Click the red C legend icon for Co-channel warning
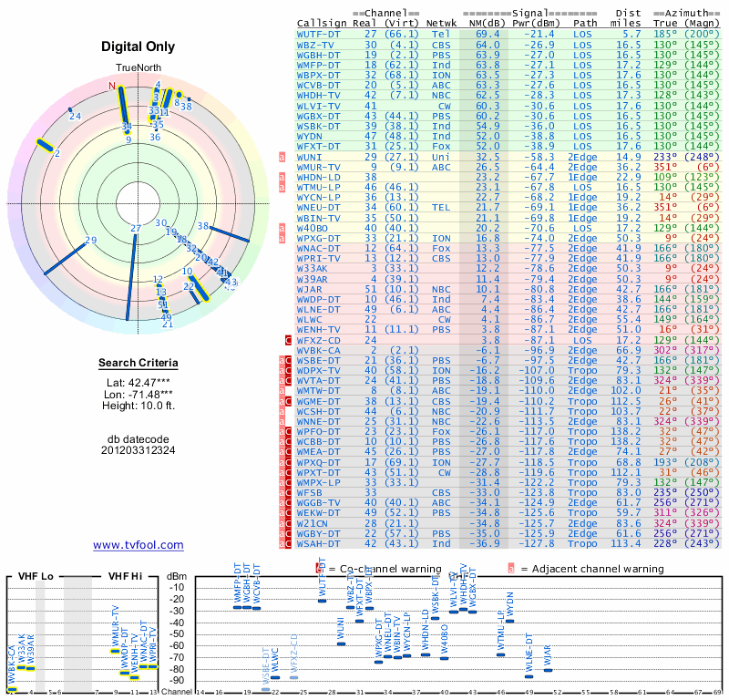This screenshot has height=700, width=729. tap(318, 569)
